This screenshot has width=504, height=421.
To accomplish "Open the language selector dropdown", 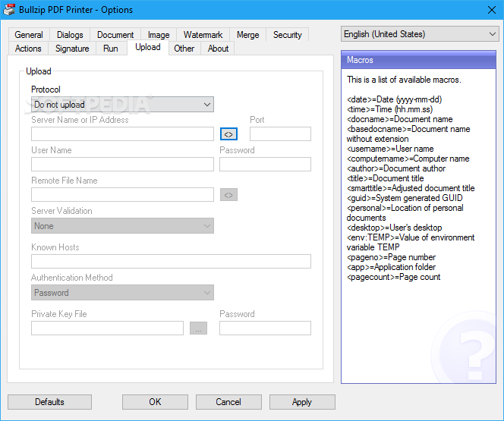I will pos(420,34).
